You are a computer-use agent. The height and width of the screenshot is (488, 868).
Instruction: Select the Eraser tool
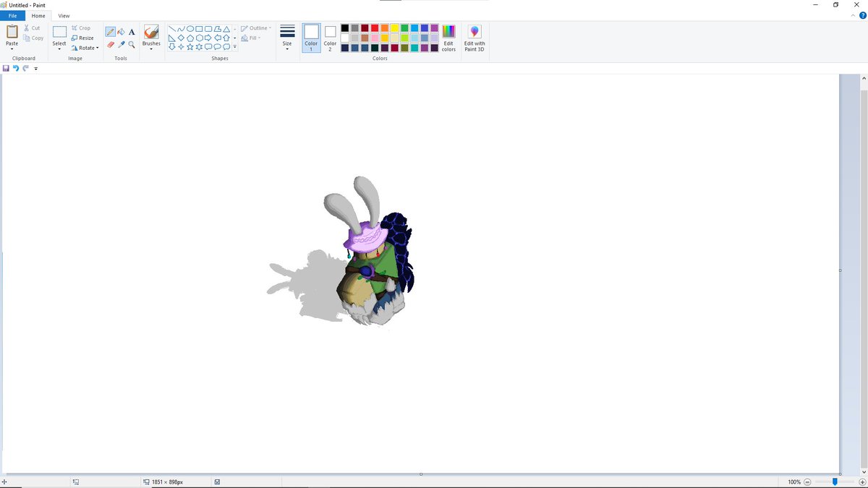pos(110,44)
